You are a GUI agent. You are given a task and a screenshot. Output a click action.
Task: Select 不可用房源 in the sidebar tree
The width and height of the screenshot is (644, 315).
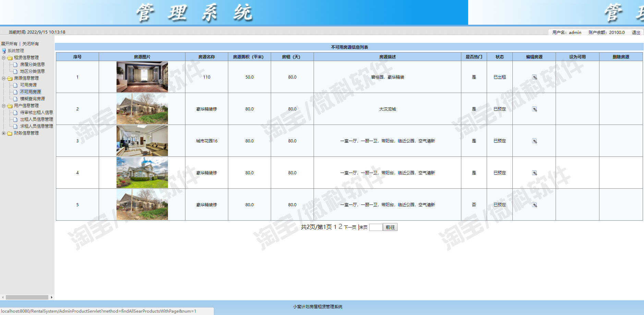[x=30, y=92]
